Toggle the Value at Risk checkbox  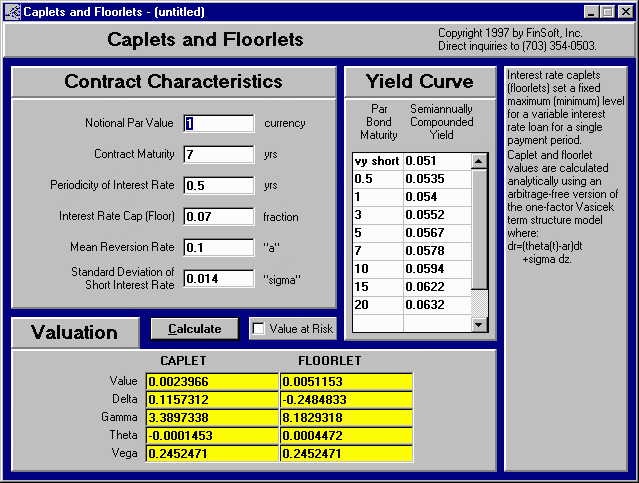tap(259, 329)
